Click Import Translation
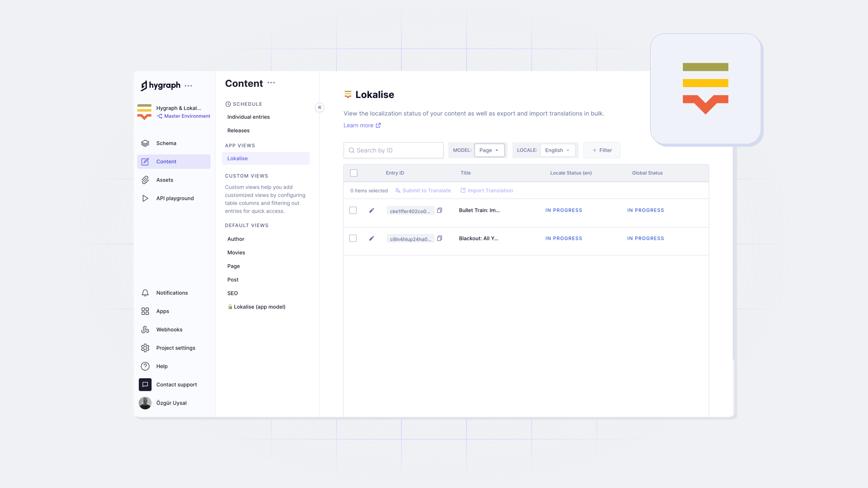 [487, 190]
